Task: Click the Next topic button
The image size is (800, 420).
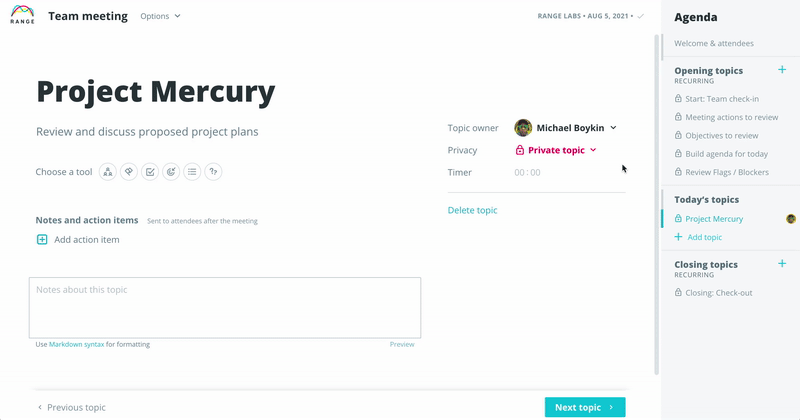Action: click(585, 407)
